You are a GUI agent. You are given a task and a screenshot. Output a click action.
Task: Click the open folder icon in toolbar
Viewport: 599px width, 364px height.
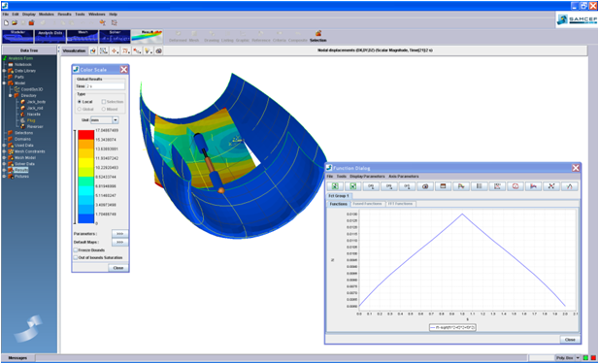click(x=15, y=23)
